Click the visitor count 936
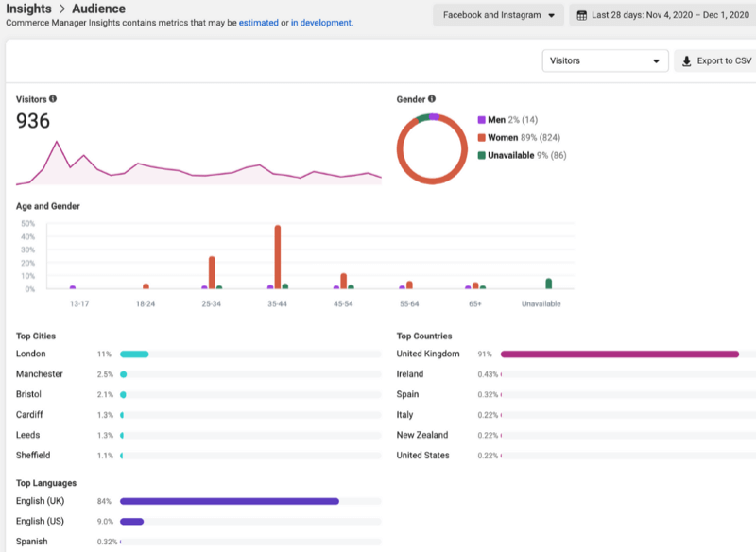The width and height of the screenshot is (756, 552). point(33,121)
